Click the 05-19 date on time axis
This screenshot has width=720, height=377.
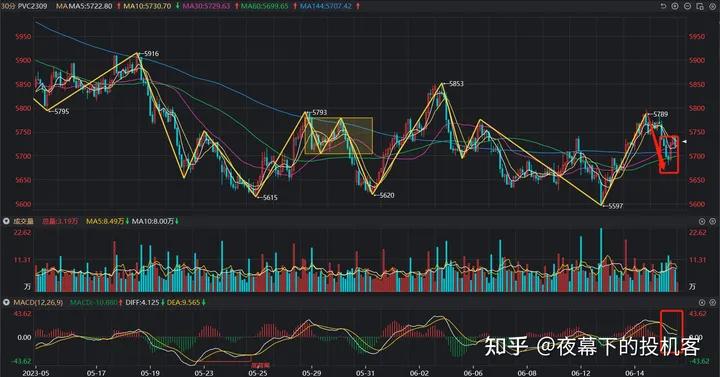[x=150, y=373]
